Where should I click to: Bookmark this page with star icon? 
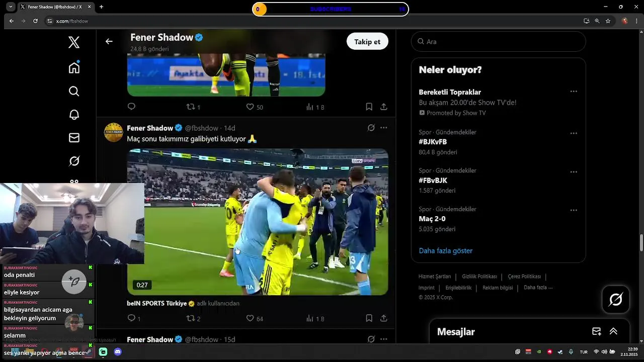click(608, 21)
